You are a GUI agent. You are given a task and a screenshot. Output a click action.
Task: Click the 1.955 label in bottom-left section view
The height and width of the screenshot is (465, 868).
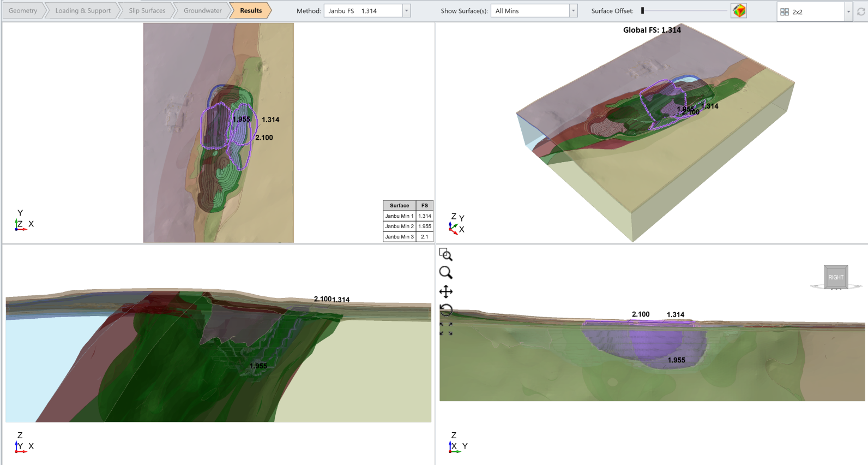258,366
